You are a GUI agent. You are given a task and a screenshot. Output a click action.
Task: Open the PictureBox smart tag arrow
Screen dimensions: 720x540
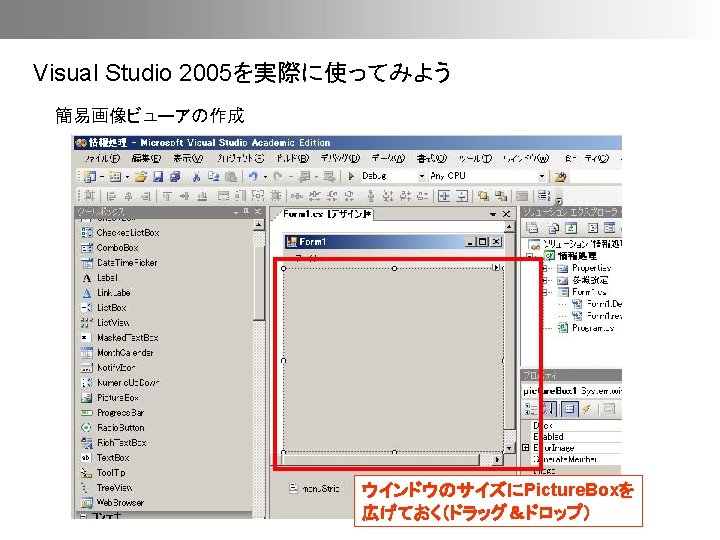click(x=496, y=267)
